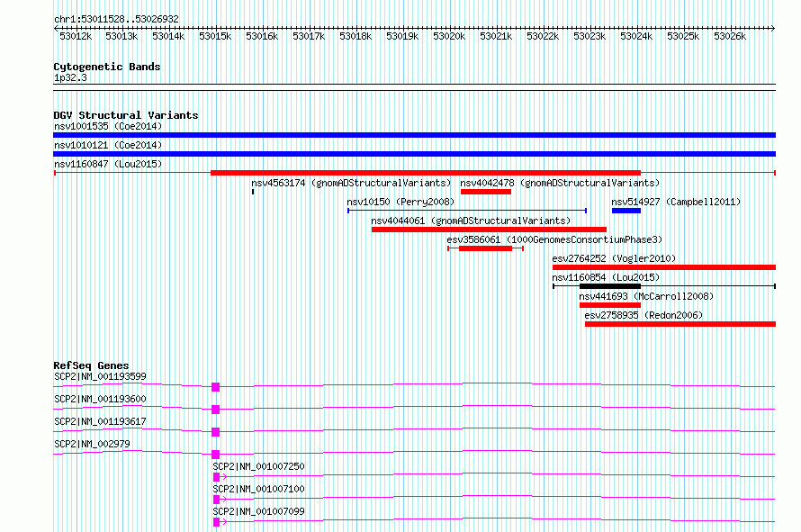
Task: Open the SCP2|NM_001007099 gene label
Action: tap(258, 511)
